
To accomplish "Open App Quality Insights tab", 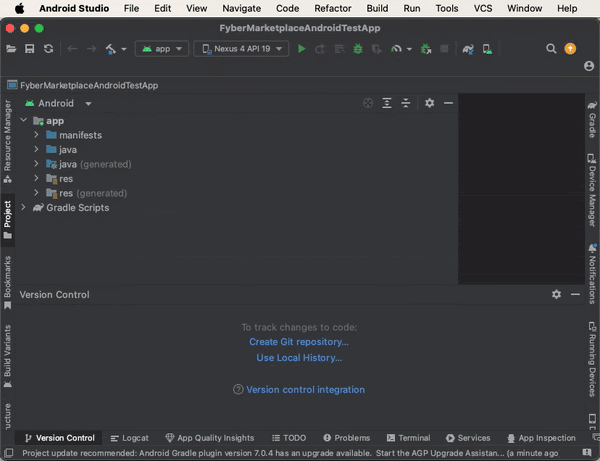I will 210,438.
